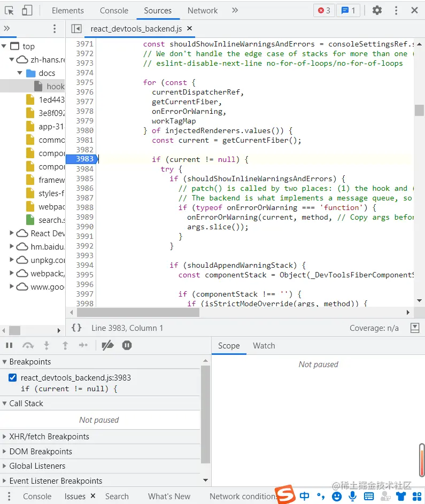
Task: Click the 3 errors counter badge
Action: coord(324,11)
